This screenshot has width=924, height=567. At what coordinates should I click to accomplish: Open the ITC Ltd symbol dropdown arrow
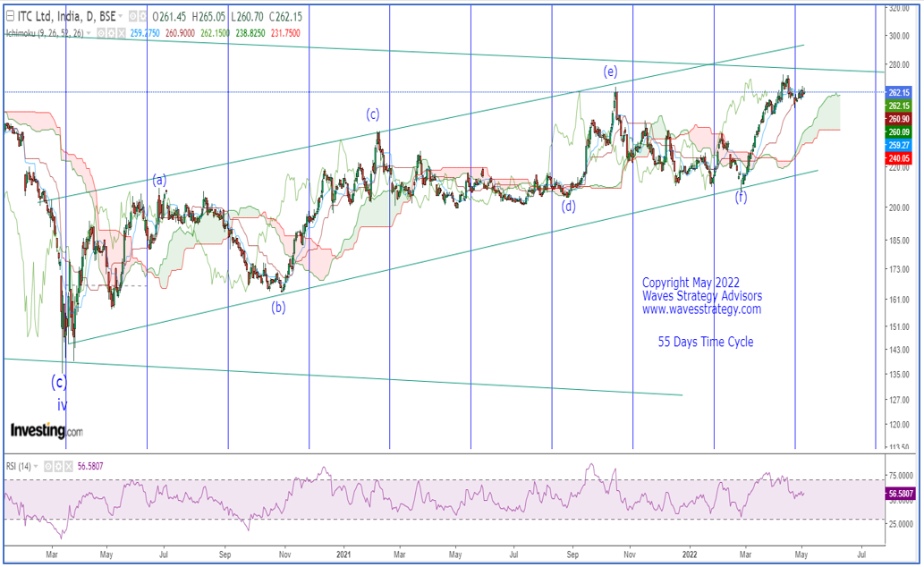pyautogui.click(x=120, y=16)
